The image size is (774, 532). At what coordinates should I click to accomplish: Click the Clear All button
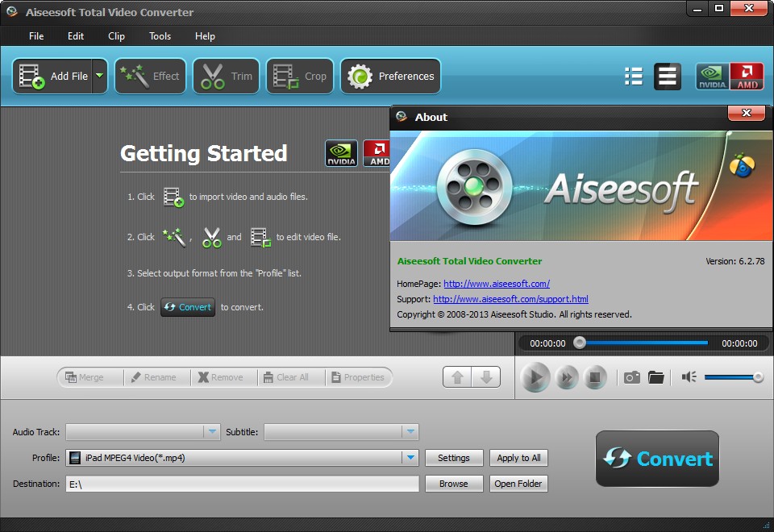pyautogui.click(x=291, y=377)
